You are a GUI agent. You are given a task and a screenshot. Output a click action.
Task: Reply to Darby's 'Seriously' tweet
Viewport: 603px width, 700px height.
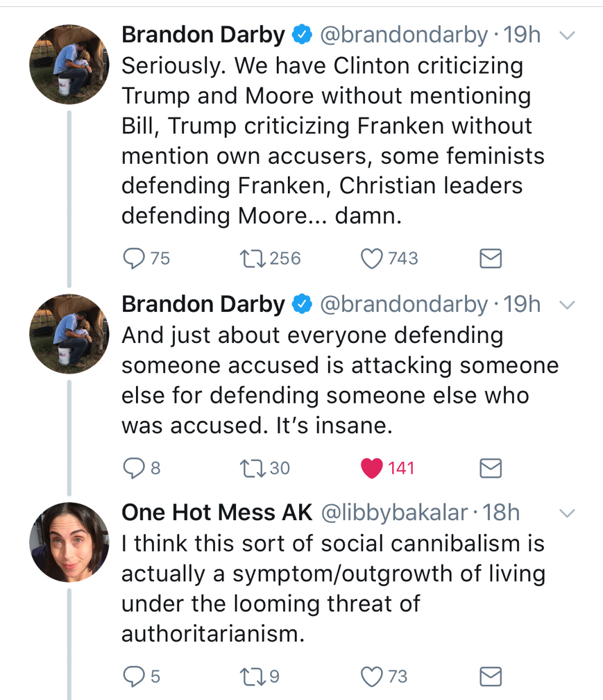point(133,258)
